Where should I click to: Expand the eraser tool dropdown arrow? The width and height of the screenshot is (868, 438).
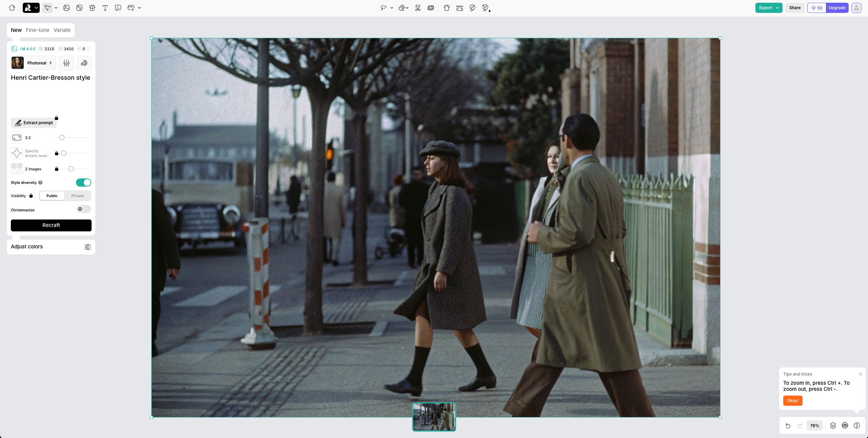point(407,8)
